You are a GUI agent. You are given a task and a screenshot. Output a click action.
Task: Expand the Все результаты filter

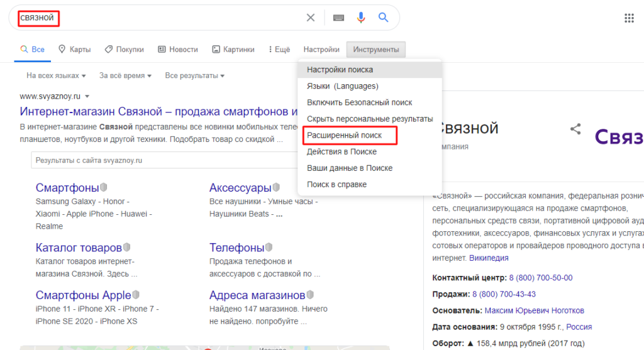195,75
